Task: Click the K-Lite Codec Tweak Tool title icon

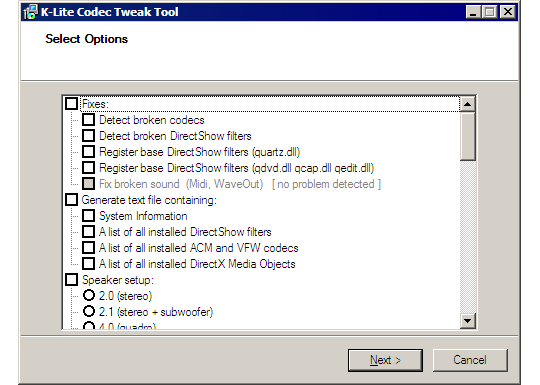Action: (x=30, y=12)
